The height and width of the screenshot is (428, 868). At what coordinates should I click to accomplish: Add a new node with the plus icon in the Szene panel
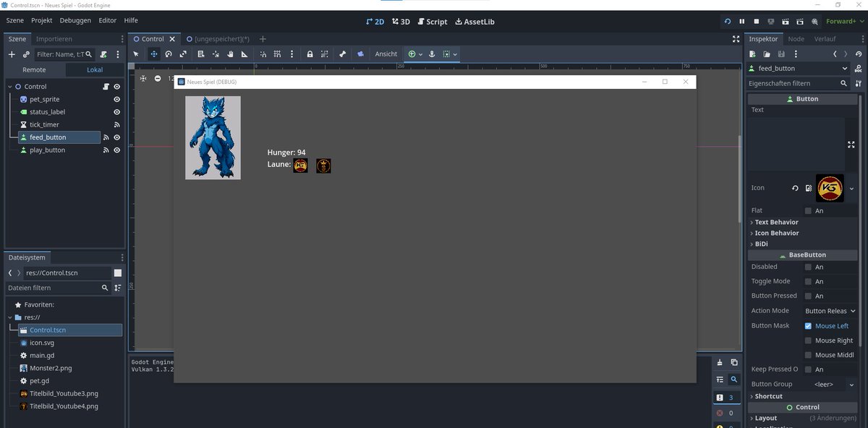[11, 54]
